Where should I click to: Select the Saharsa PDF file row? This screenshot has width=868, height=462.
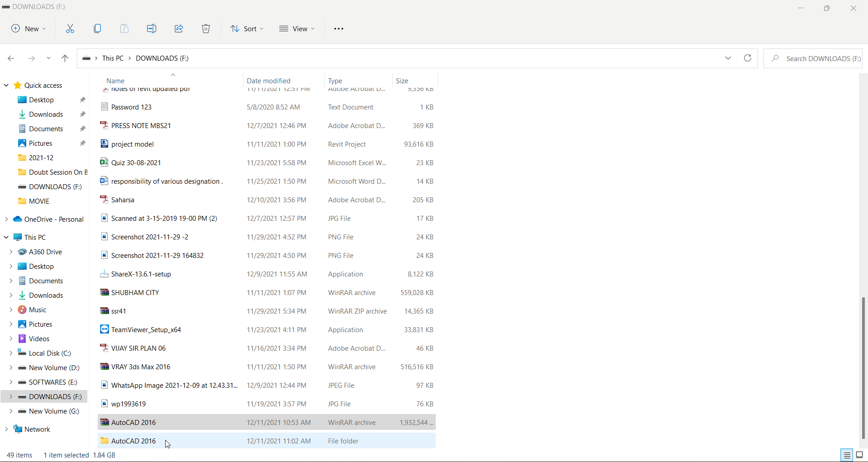[267, 200]
